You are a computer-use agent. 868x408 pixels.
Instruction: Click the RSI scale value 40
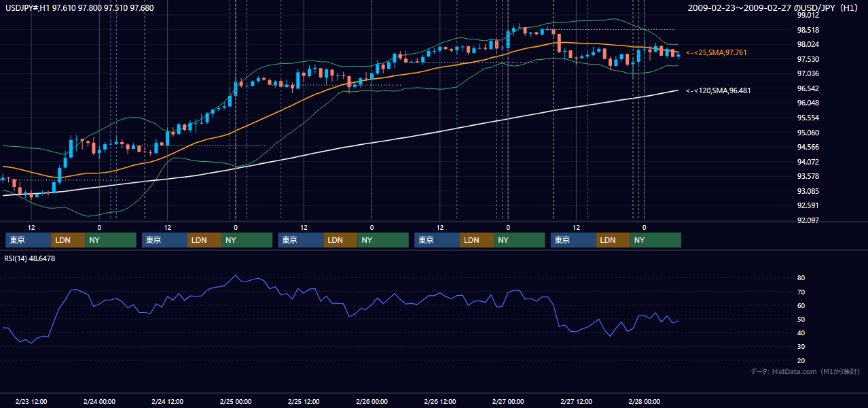pyautogui.click(x=801, y=333)
